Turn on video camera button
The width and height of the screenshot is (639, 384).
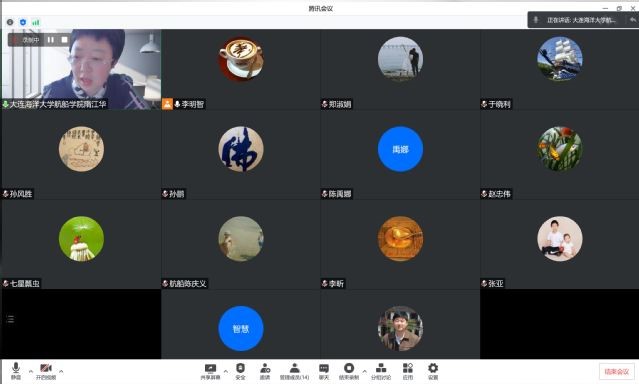tap(46, 371)
